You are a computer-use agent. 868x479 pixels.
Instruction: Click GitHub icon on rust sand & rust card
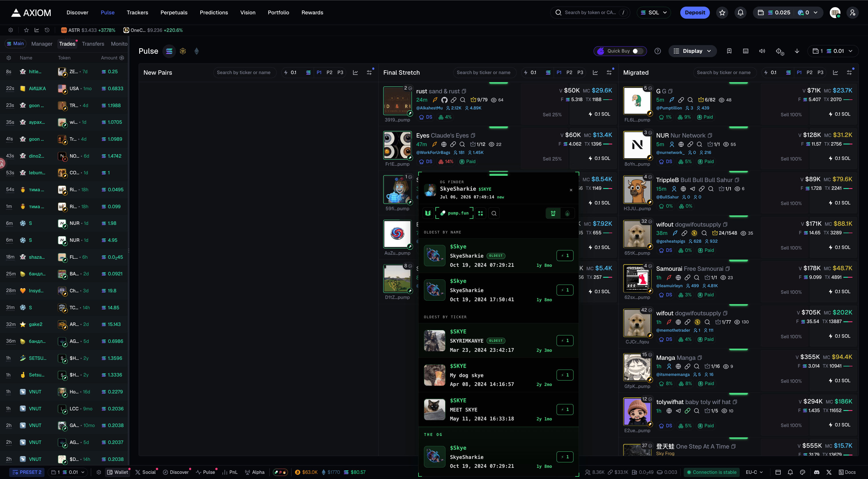[444, 100]
